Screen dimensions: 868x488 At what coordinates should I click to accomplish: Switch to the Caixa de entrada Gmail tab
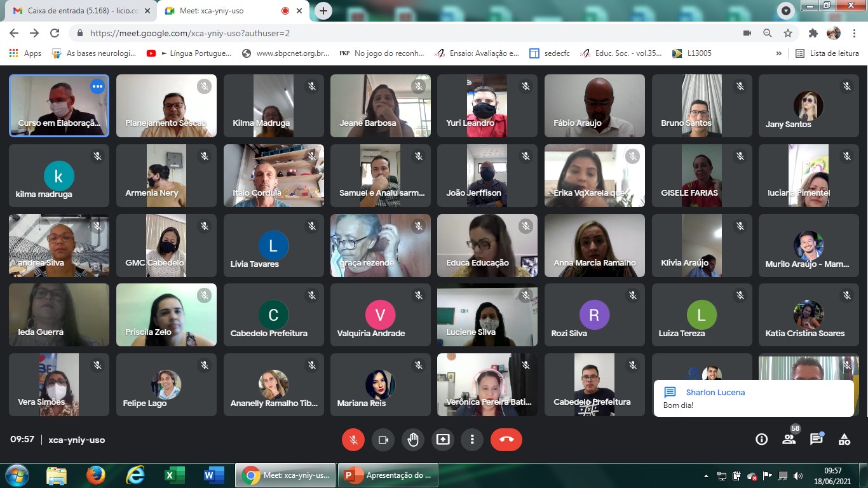click(79, 11)
